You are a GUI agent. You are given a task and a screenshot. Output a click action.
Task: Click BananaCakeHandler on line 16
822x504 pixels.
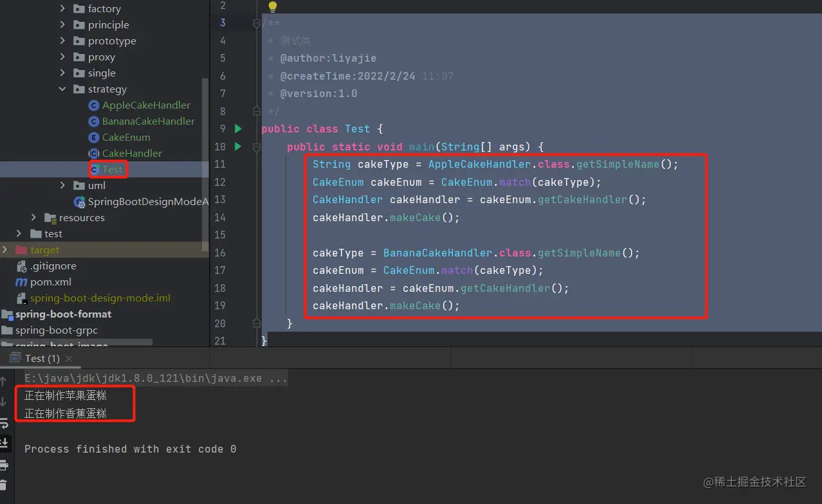(438, 253)
